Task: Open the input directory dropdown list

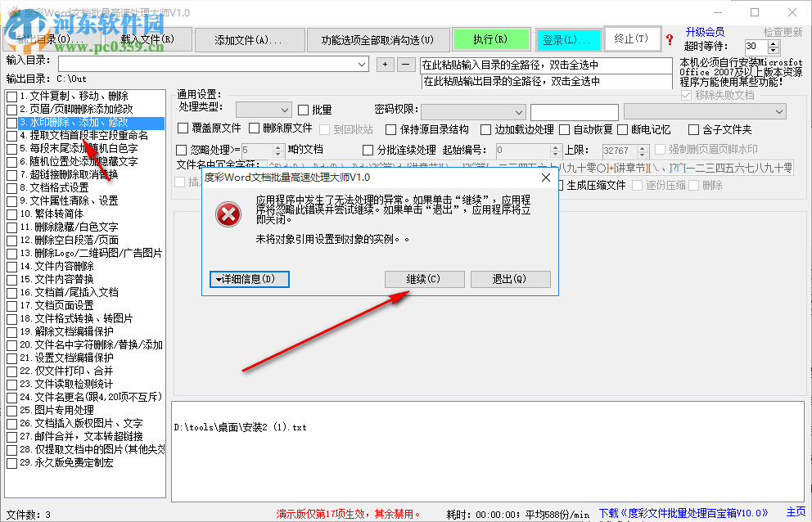Action: coord(361,63)
